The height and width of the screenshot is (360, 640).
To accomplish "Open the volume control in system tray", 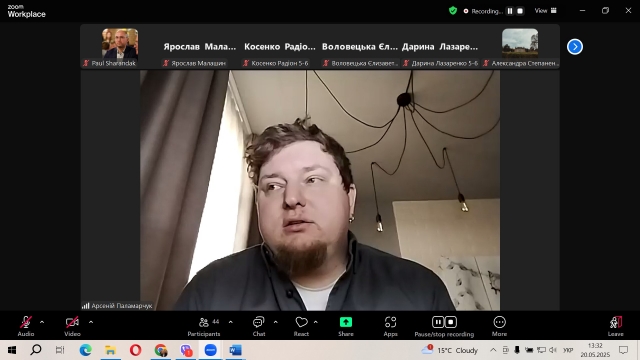I will pyautogui.click(x=553, y=350).
